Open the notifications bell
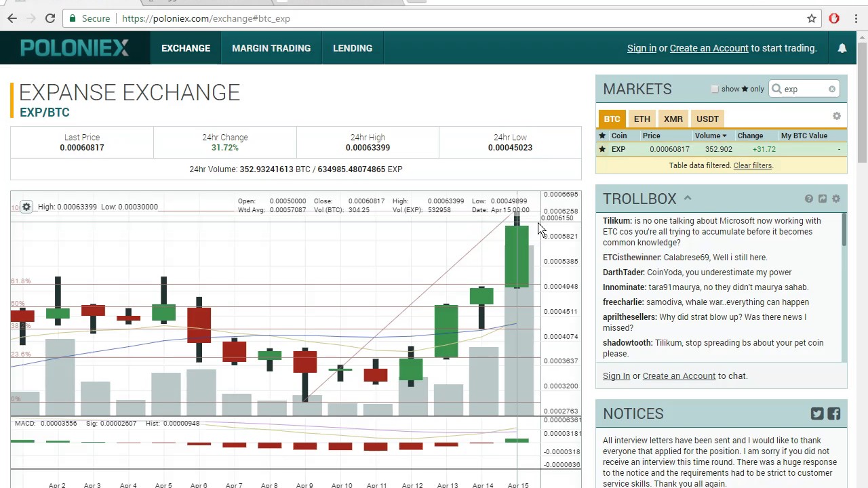Image resolution: width=868 pixels, height=488 pixels. tap(842, 48)
